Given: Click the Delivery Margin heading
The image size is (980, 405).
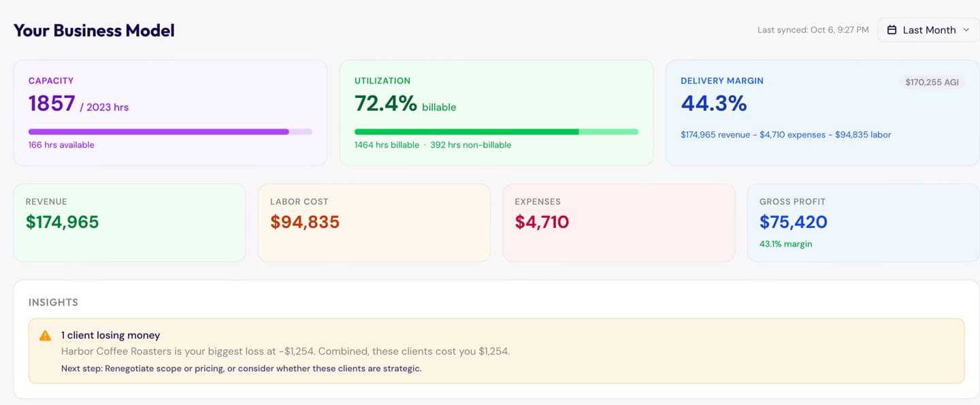Looking at the screenshot, I should coord(722,80).
